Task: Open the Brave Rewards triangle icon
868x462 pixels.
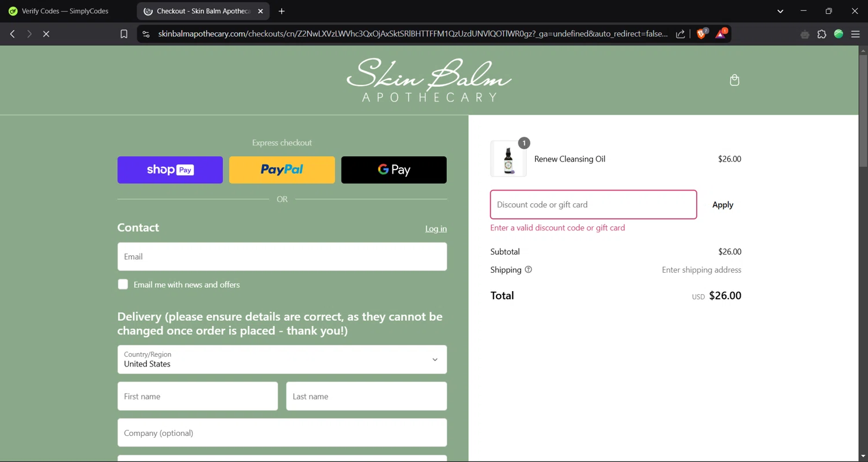Action: click(x=720, y=34)
